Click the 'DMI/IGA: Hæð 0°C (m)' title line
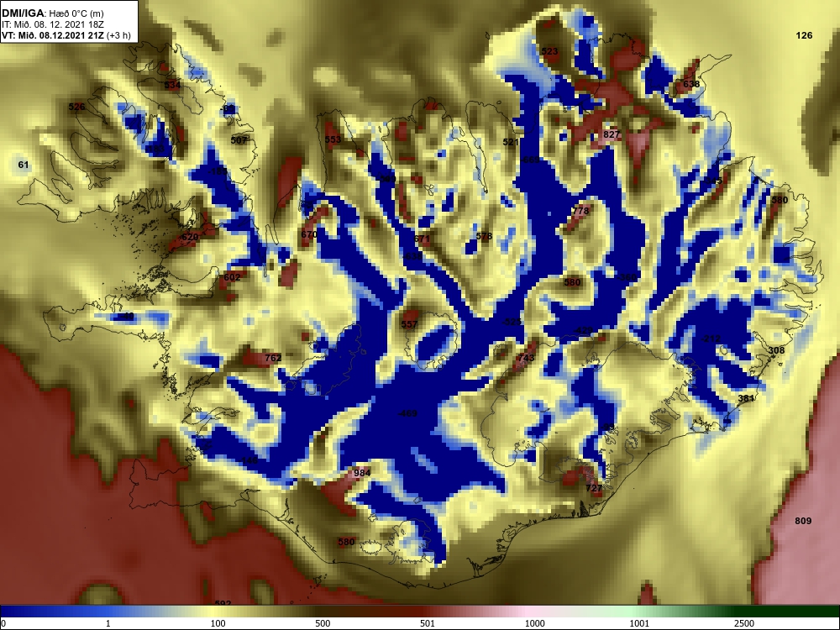 point(52,13)
